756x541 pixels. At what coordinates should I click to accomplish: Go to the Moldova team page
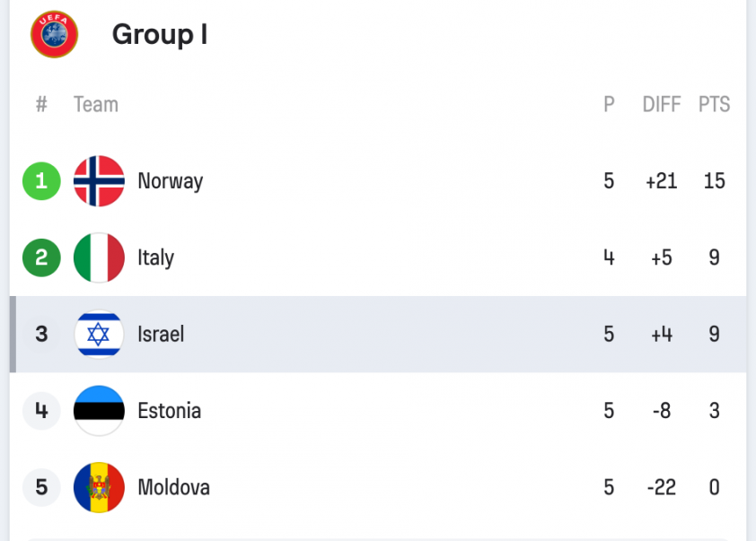pos(173,488)
